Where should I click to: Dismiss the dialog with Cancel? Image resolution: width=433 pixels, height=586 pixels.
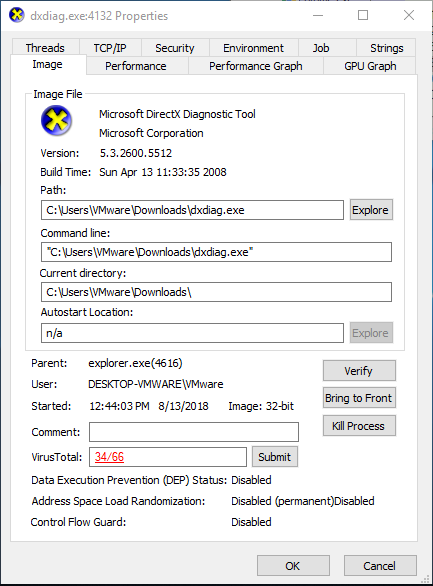(380, 565)
